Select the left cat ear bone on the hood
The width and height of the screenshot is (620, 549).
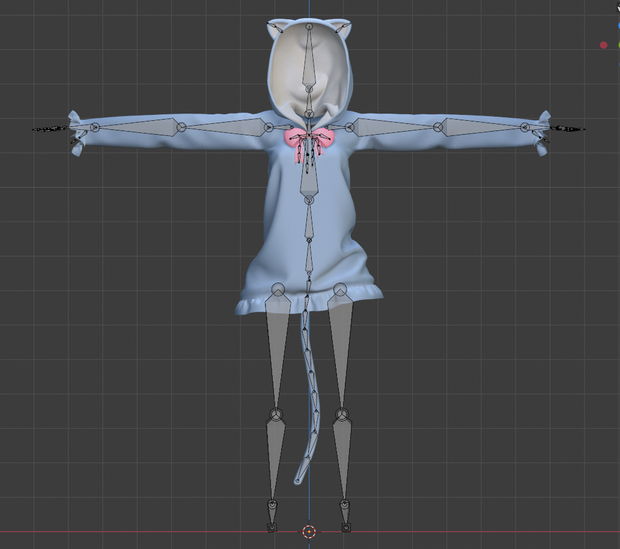[x=277, y=28]
